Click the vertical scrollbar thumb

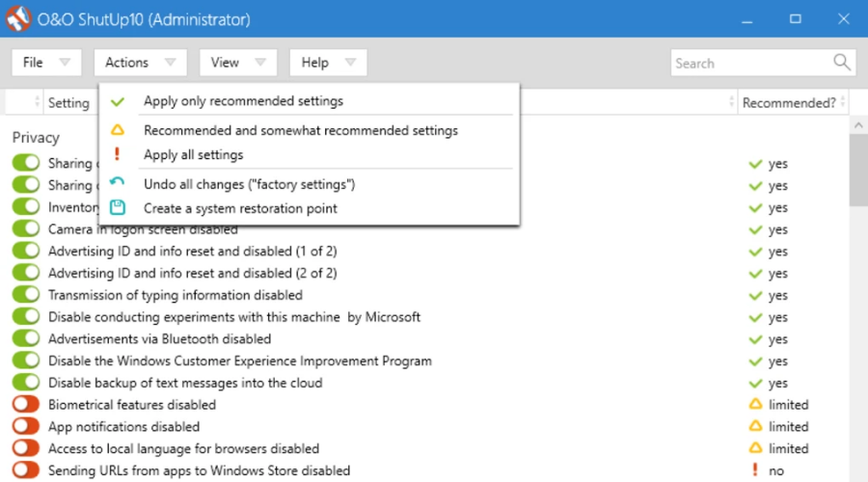click(858, 170)
